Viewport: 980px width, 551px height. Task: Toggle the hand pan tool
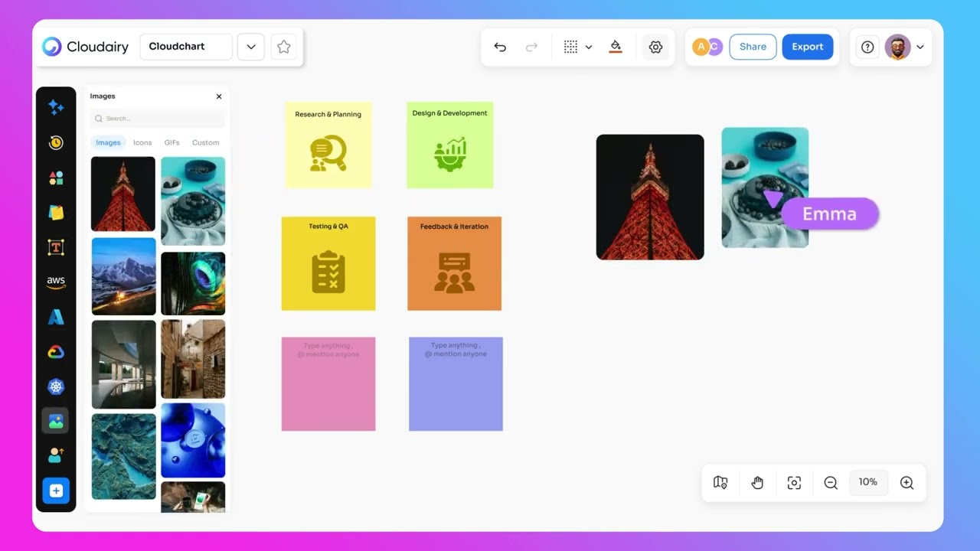click(x=757, y=483)
